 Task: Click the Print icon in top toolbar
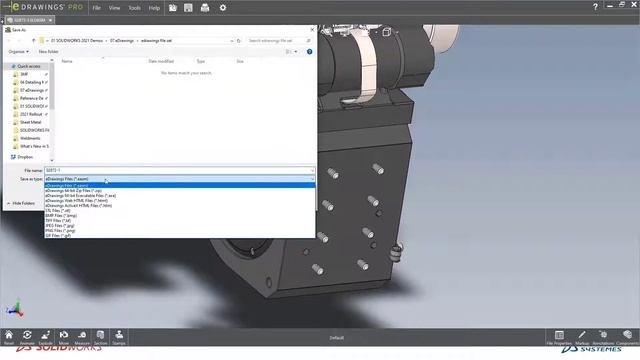[205, 8]
